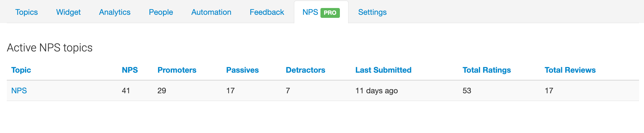
Task: Open the NPS topic link in table row
Action: (19, 91)
